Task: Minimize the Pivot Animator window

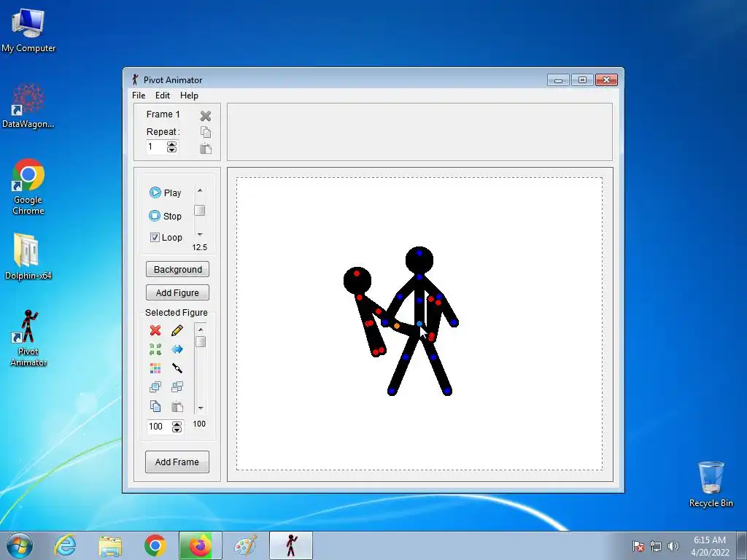Action: pos(558,80)
